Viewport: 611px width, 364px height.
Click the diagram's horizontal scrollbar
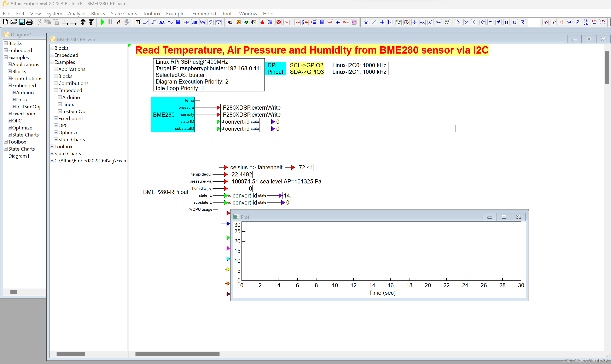click(x=177, y=354)
